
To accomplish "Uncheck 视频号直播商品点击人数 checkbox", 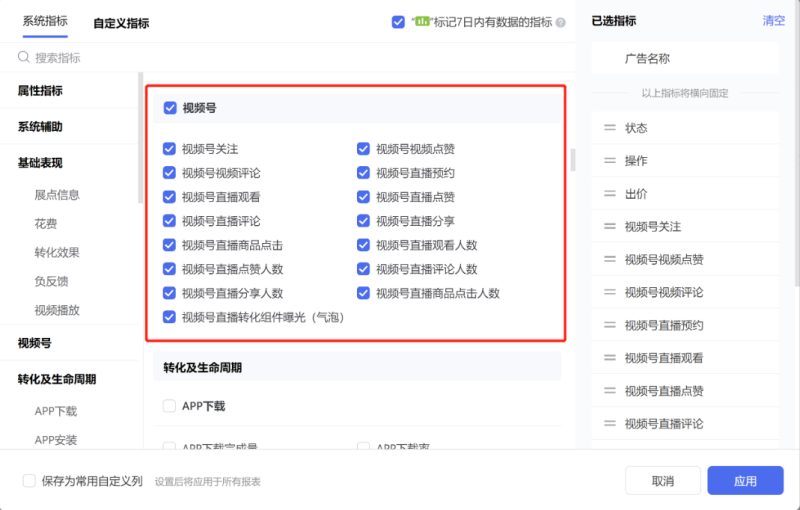I will [363, 293].
